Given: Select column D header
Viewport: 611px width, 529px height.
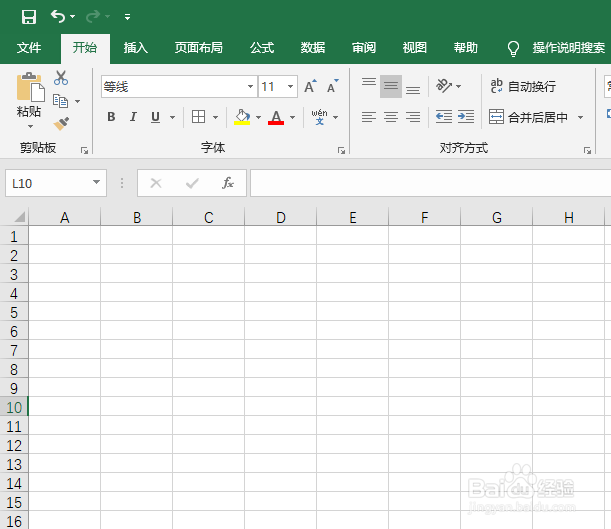Looking at the screenshot, I should point(281,217).
